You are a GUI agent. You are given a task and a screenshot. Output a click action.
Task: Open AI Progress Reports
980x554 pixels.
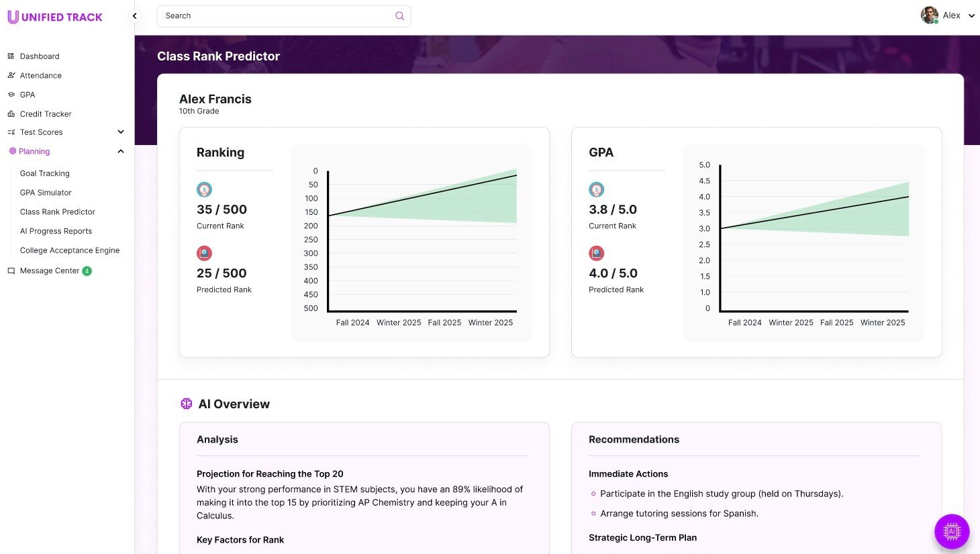(56, 231)
